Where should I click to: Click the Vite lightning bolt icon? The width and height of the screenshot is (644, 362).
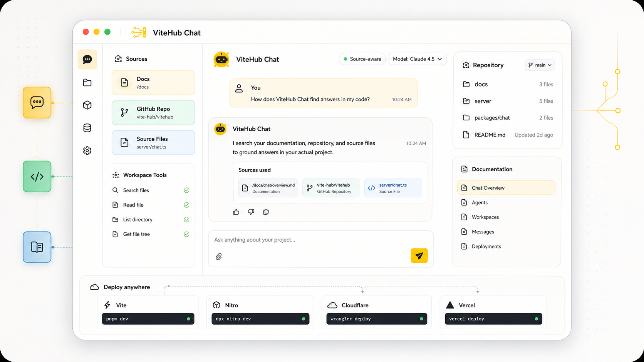pos(107,305)
